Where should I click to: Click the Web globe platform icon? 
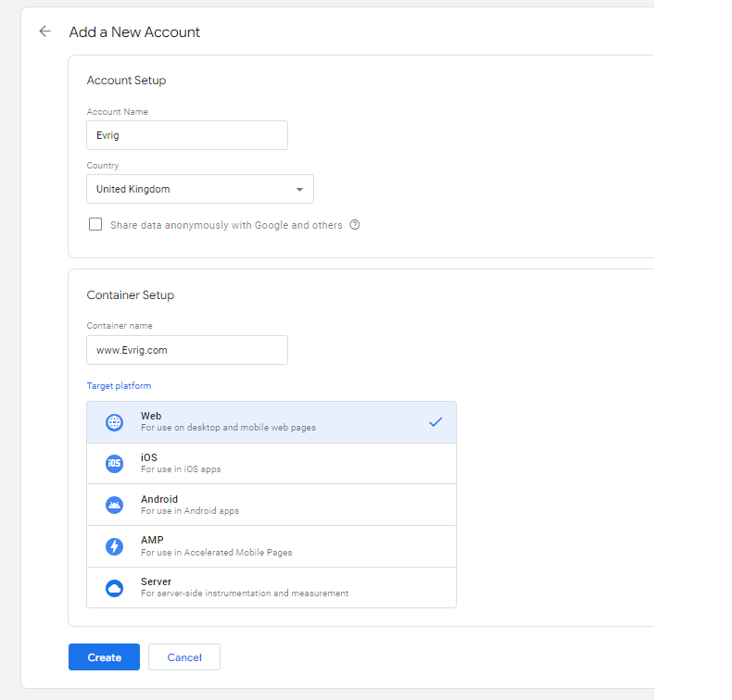(114, 422)
